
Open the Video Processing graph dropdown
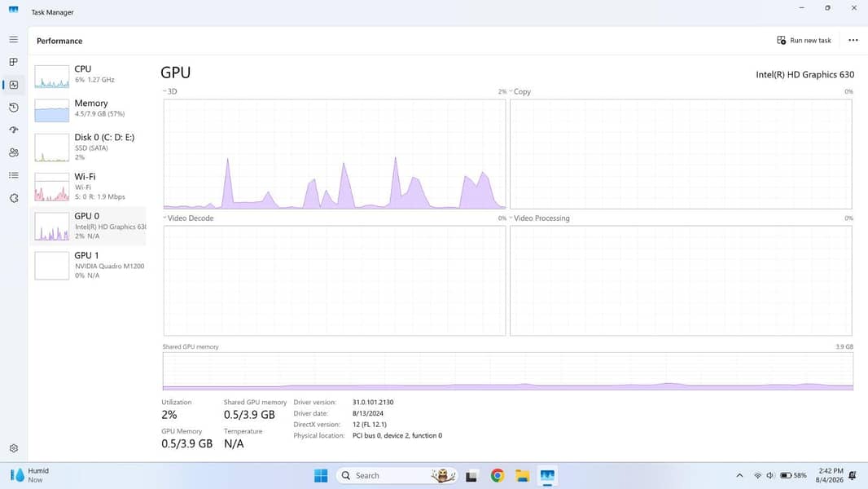click(x=539, y=218)
